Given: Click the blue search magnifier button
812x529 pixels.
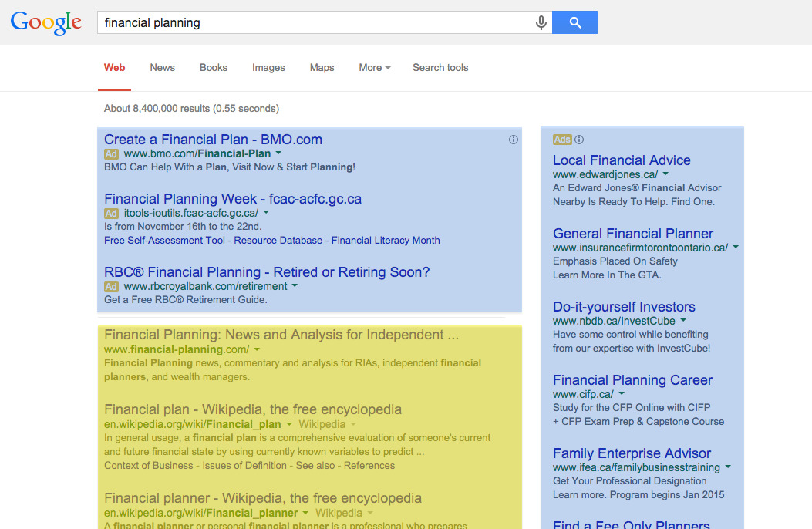Looking at the screenshot, I should pyautogui.click(x=574, y=22).
